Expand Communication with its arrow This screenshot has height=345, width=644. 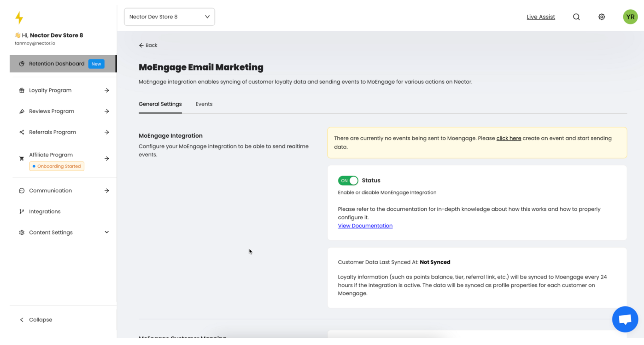point(107,191)
